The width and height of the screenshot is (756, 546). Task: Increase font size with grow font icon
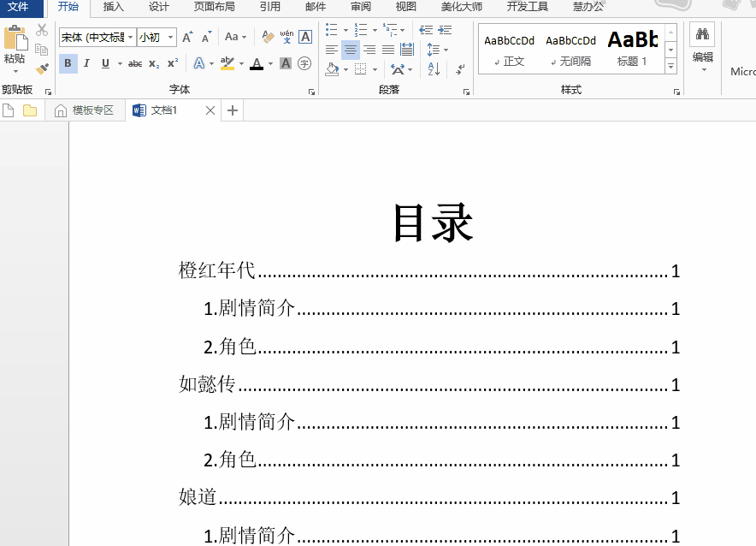click(187, 37)
